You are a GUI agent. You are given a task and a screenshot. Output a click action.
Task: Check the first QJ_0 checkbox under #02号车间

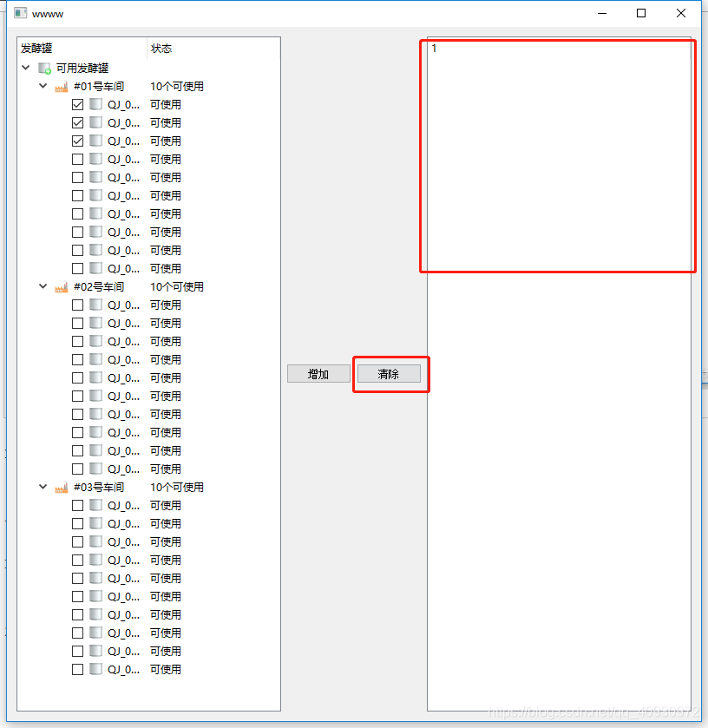click(x=76, y=305)
